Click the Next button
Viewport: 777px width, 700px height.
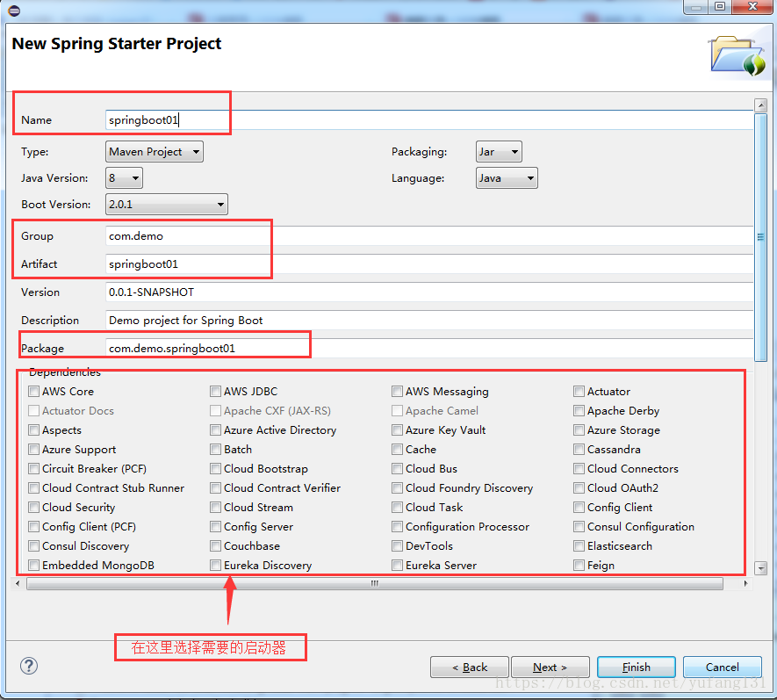(550, 668)
